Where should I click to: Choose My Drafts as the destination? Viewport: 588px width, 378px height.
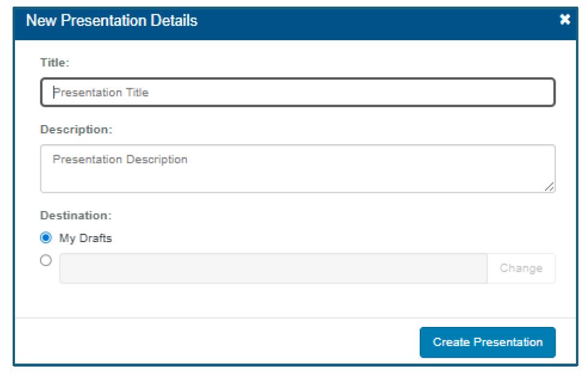[x=46, y=238]
